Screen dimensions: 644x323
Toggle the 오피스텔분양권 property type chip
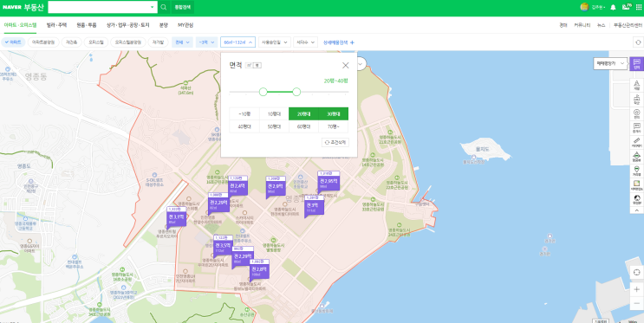(x=128, y=42)
